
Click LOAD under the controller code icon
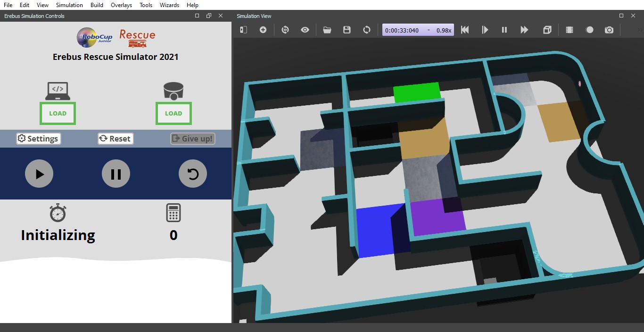point(58,114)
